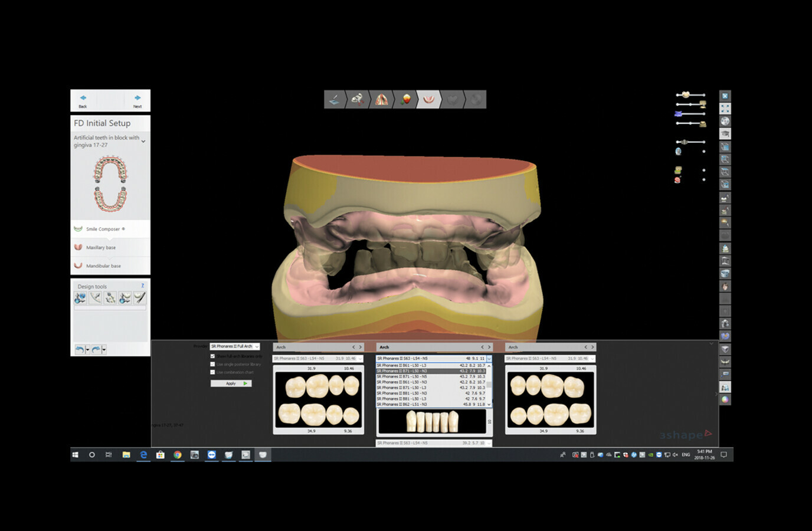
Task: Select library entry SR Phonares II B71 - L50 - N3
Action: 413,371
